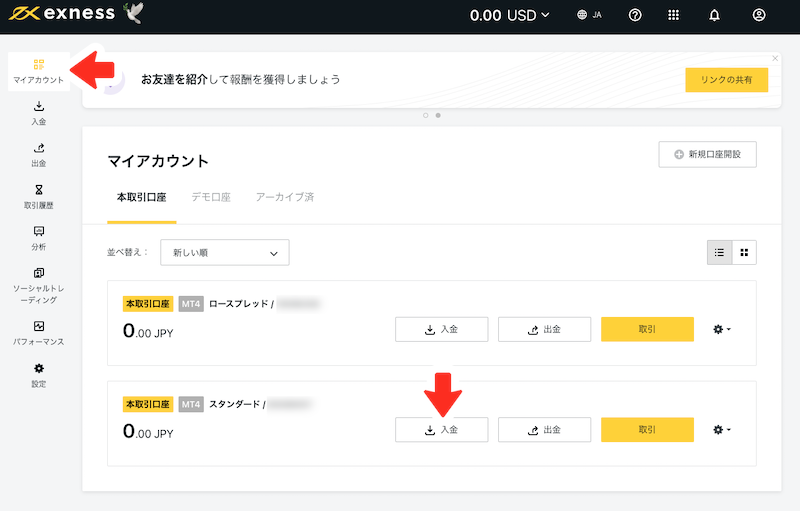Open マイアカウント in the sidebar
Screen dimensions: 800x511
coord(39,71)
